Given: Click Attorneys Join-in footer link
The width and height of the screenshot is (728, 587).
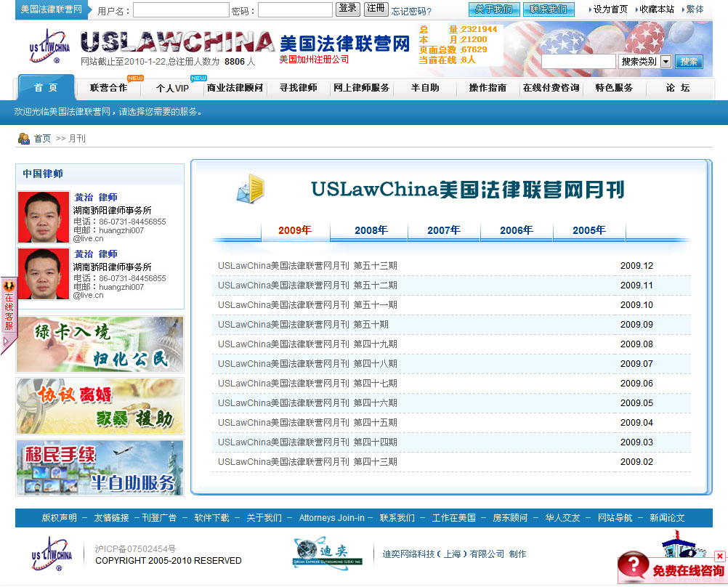Looking at the screenshot, I should pyautogui.click(x=331, y=518).
